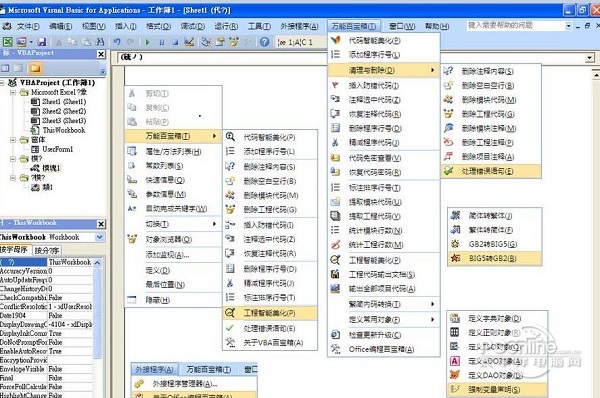Select UserForm1 in project tree
Screen dimensions: 600x398
pos(57,149)
